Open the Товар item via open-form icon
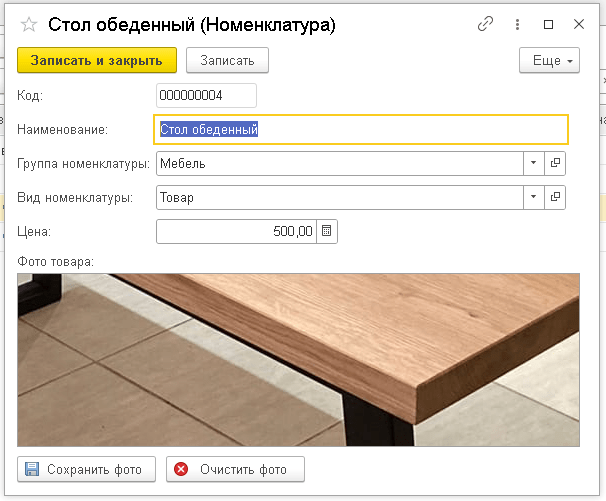 [555, 198]
